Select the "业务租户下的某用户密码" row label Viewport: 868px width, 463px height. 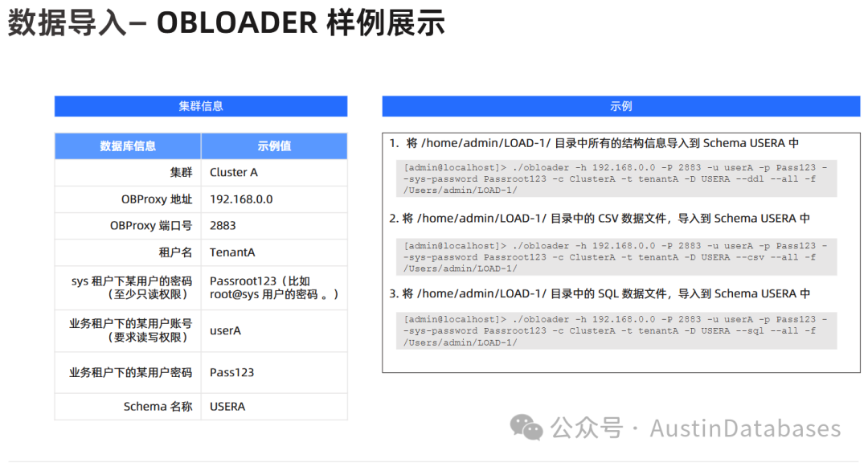131,373
